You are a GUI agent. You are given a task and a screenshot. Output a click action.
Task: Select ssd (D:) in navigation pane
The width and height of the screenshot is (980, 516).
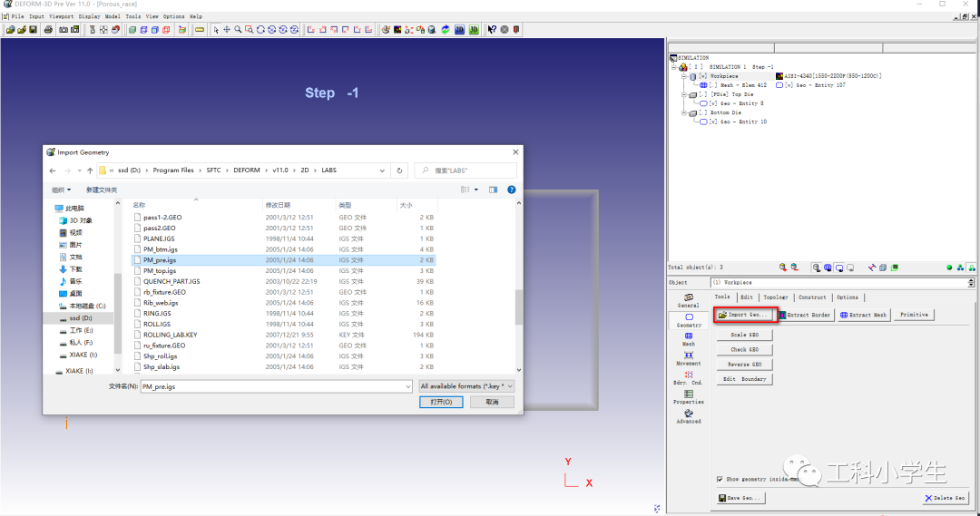pyautogui.click(x=80, y=318)
